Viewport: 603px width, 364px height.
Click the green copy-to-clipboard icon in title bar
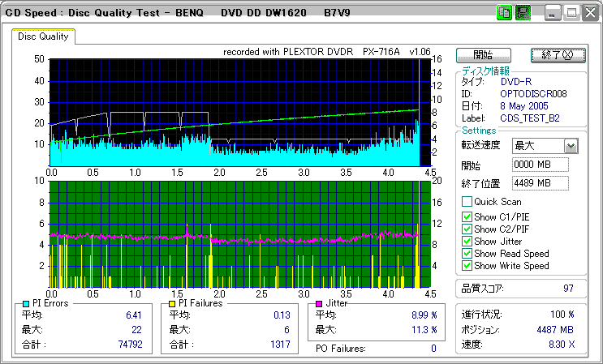[504, 13]
